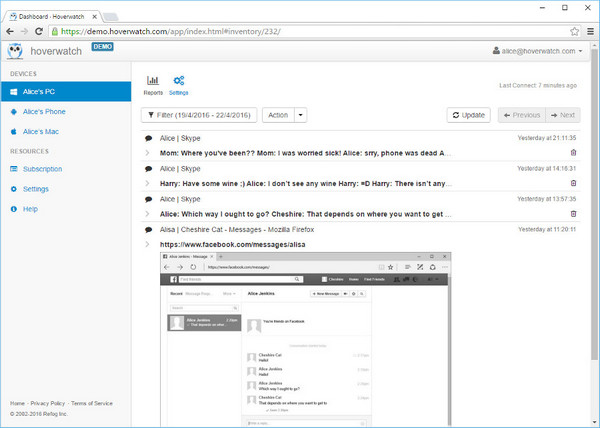Click the Windows icon beside Alice's PC
This screenshot has height=428, width=600.
13,92
